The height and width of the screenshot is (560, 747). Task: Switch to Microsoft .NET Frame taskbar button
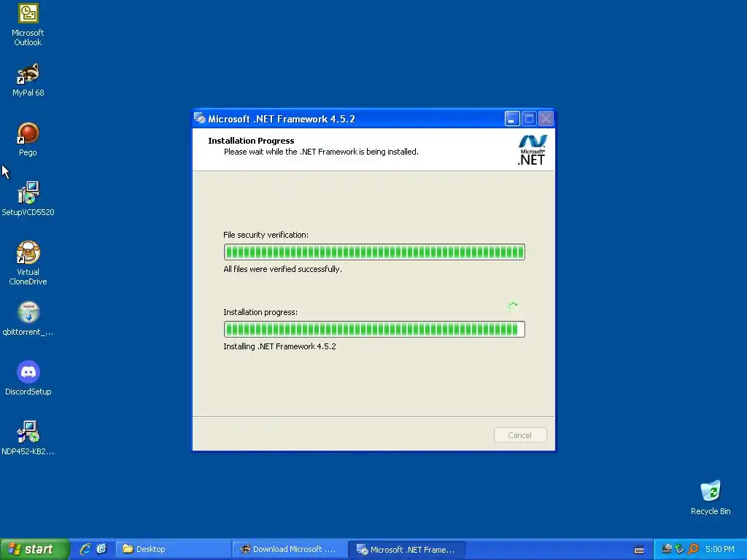click(x=407, y=550)
